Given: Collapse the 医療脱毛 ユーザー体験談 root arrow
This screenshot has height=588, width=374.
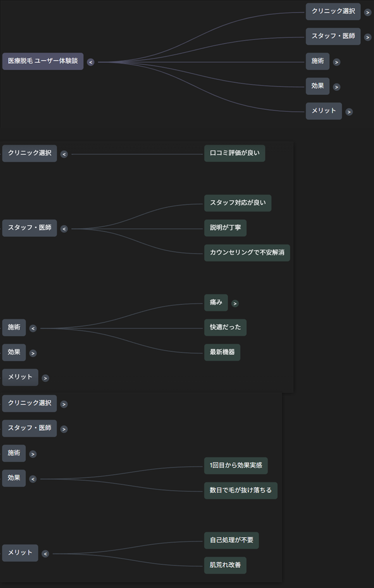Looking at the screenshot, I should 90,62.
